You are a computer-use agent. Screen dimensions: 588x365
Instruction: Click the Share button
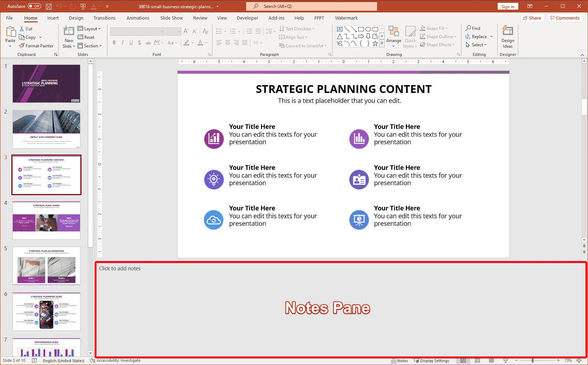(532, 17)
